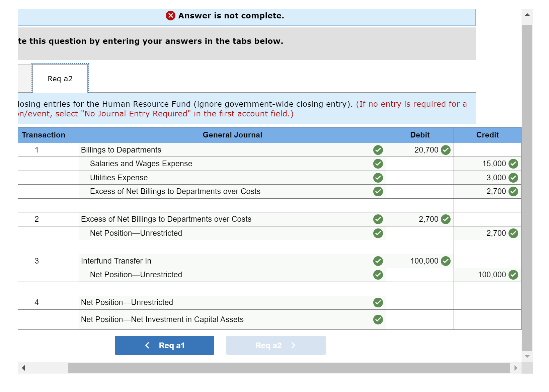Image resolution: width=549 pixels, height=392 pixels.
Task: Open the Interfund Transfer In account field
Action: coord(232,261)
